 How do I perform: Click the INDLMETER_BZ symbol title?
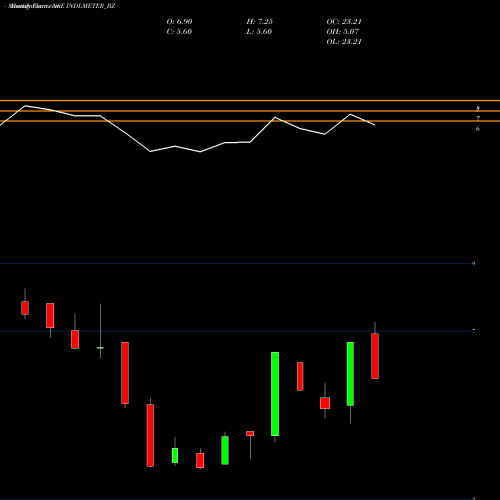(91, 6)
